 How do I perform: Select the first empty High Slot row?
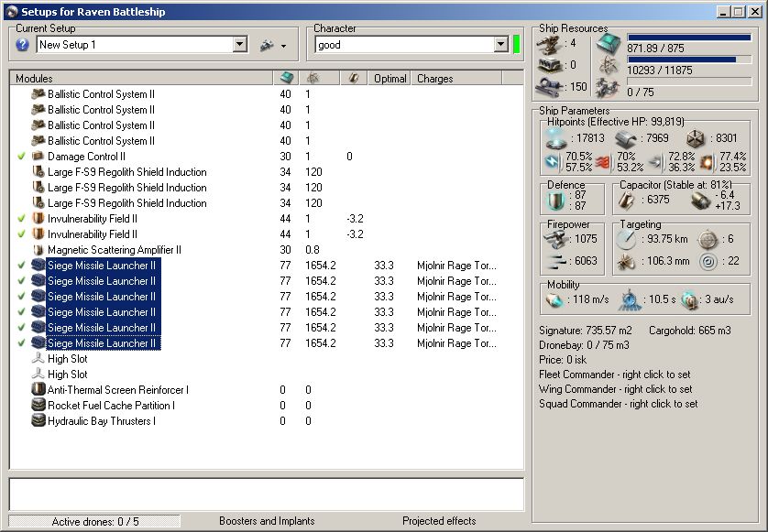(x=67, y=359)
